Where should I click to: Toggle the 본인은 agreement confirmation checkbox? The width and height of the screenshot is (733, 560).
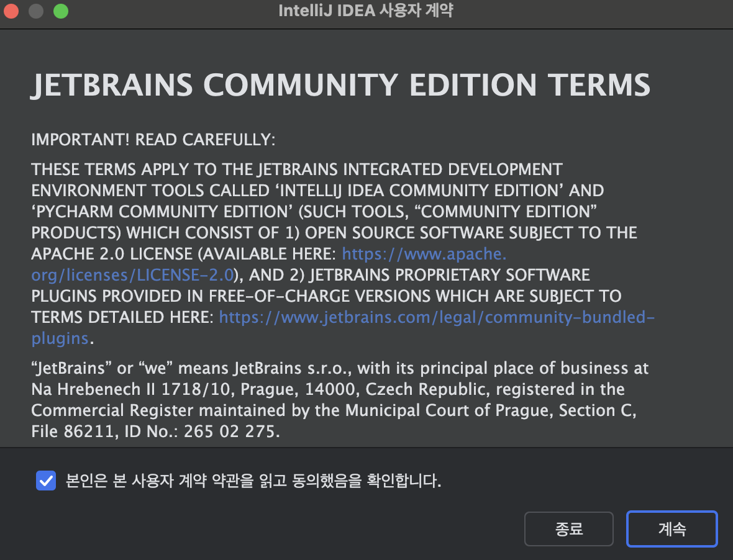(45, 481)
